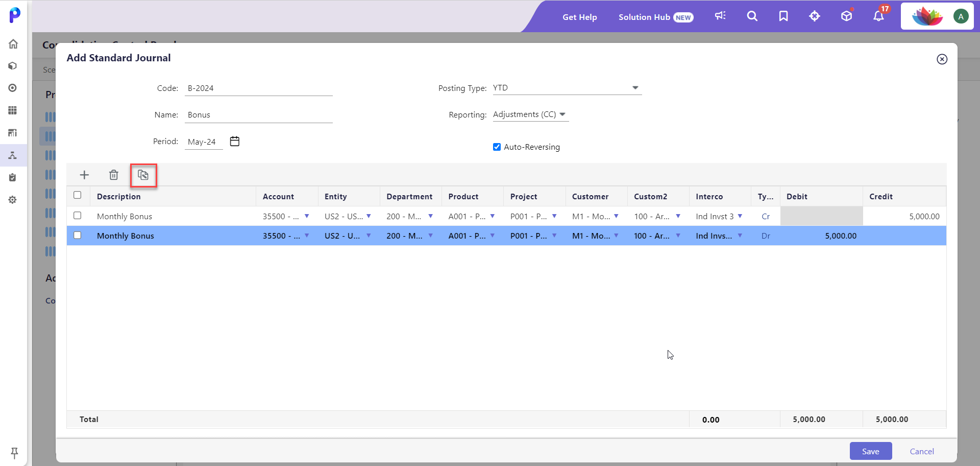The width and height of the screenshot is (980, 466).
Task: Delete selected line with trash icon
Action: pos(114,175)
